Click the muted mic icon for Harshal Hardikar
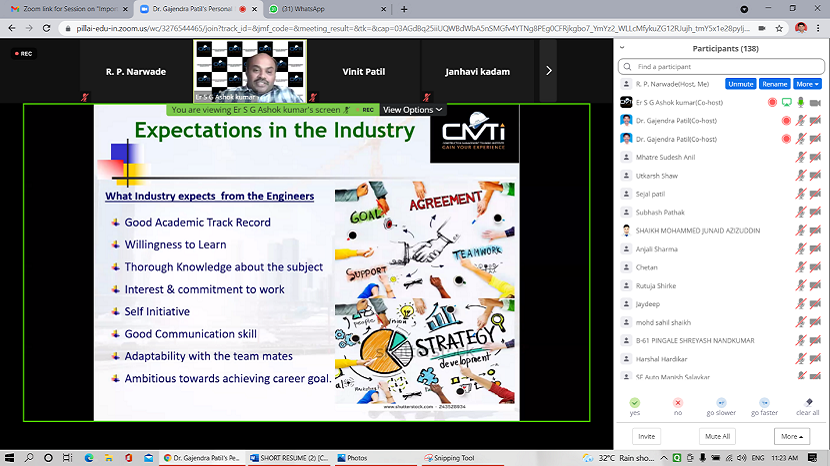This screenshot has width=830, height=466. pyautogui.click(x=801, y=359)
